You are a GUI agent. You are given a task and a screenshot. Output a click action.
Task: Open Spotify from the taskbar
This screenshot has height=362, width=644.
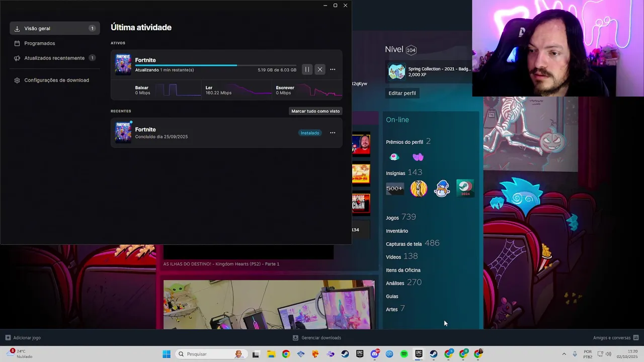point(404,354)
